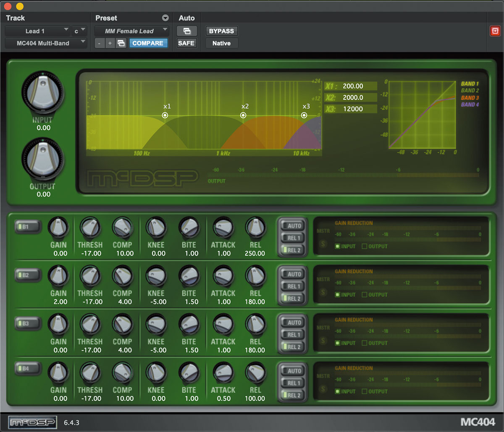Click the SAFE automation button
The image size is (504, 432).
tap(186, 43)
